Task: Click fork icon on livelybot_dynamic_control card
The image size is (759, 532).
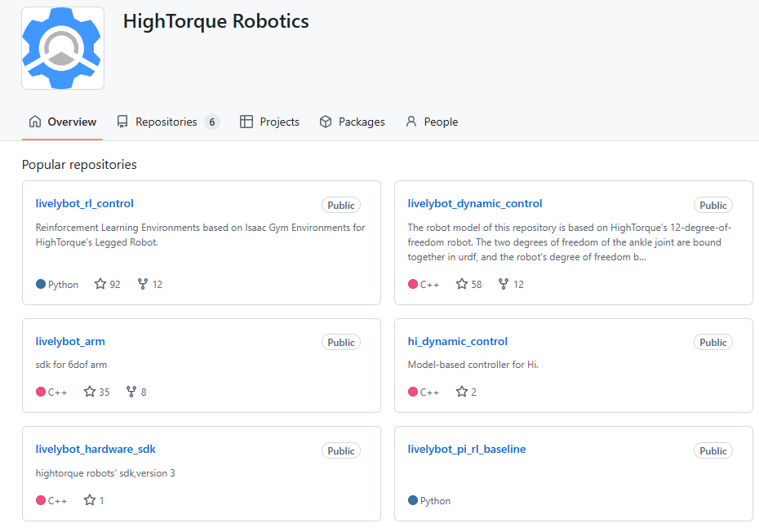Action: (x=504, y=284)
